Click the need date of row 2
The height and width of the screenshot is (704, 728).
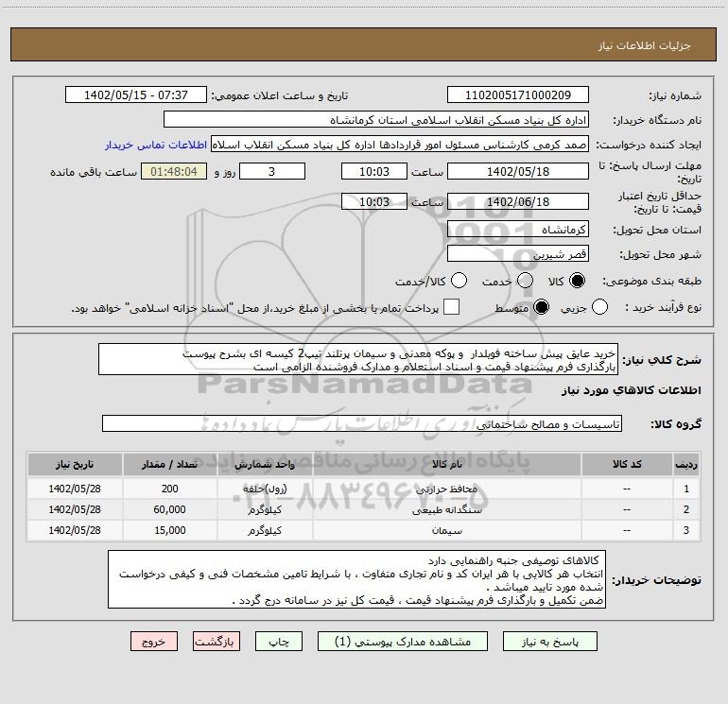coord(75,509)
